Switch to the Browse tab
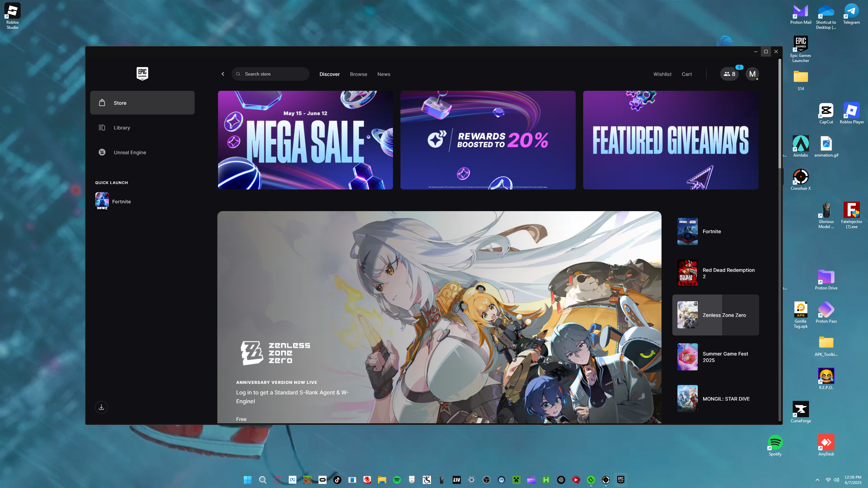Viewport: 868px width, 488px height. [358, 74]
